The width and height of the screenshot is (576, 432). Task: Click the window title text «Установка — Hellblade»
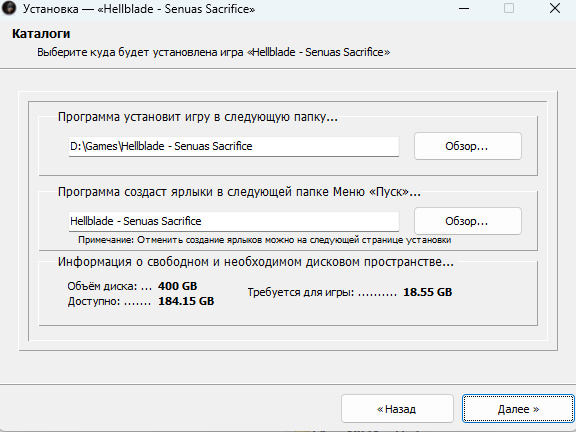(x=139, y=9)
